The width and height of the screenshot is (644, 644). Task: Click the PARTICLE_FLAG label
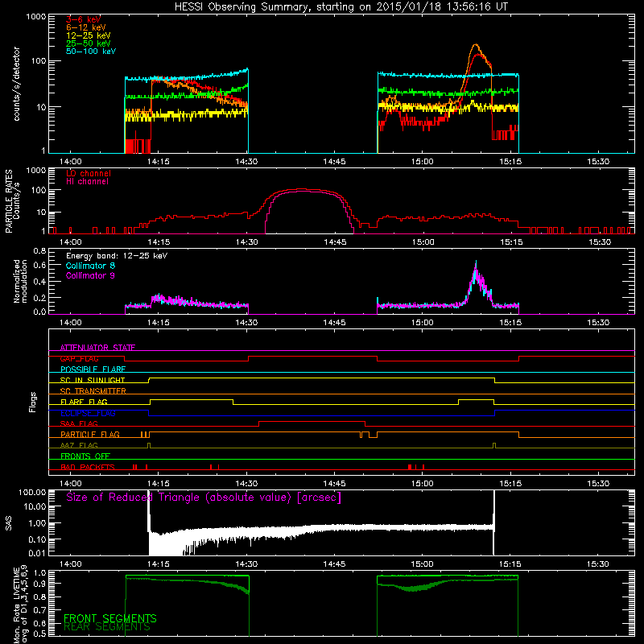[90, 435]
